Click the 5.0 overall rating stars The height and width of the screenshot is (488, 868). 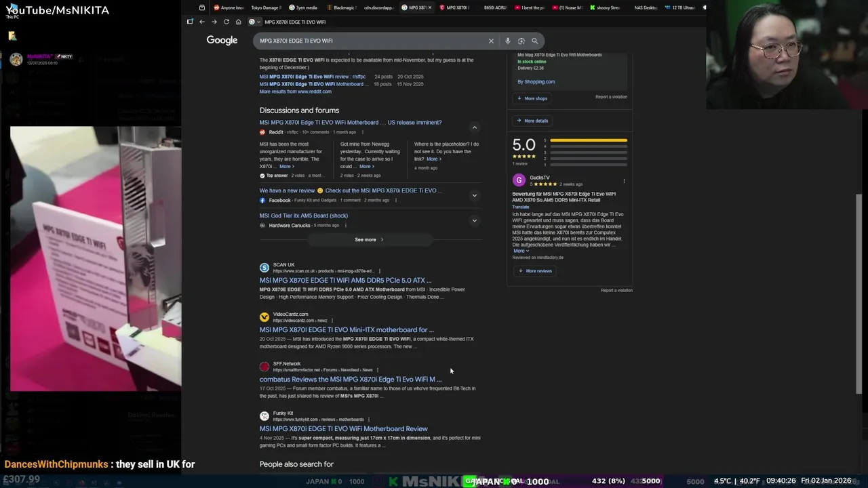coord(524,157)
